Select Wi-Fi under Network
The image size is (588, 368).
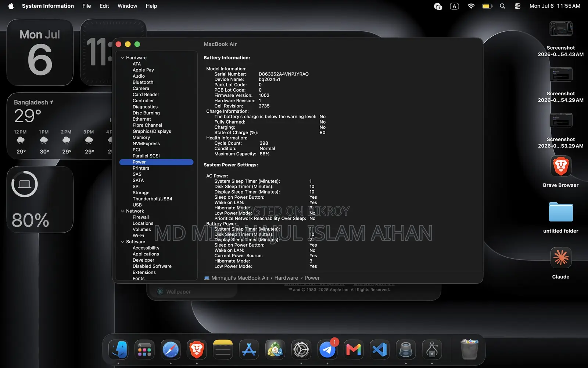click(138, 236)
